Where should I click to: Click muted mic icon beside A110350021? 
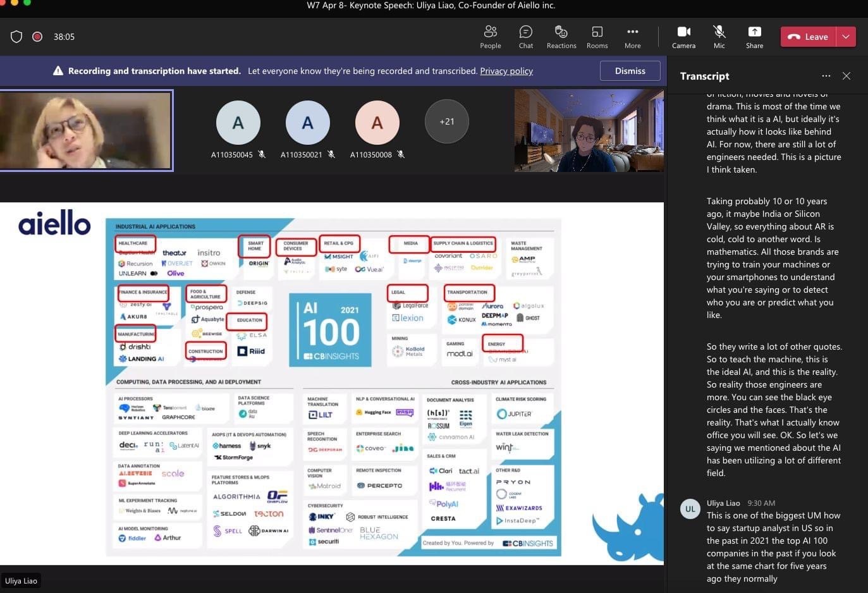(331, 154)
